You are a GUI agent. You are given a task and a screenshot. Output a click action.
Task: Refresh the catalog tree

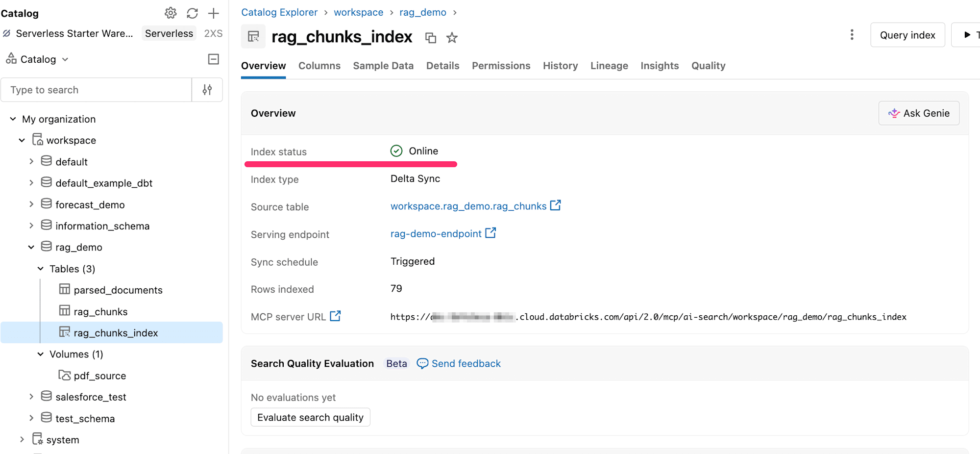192,13
